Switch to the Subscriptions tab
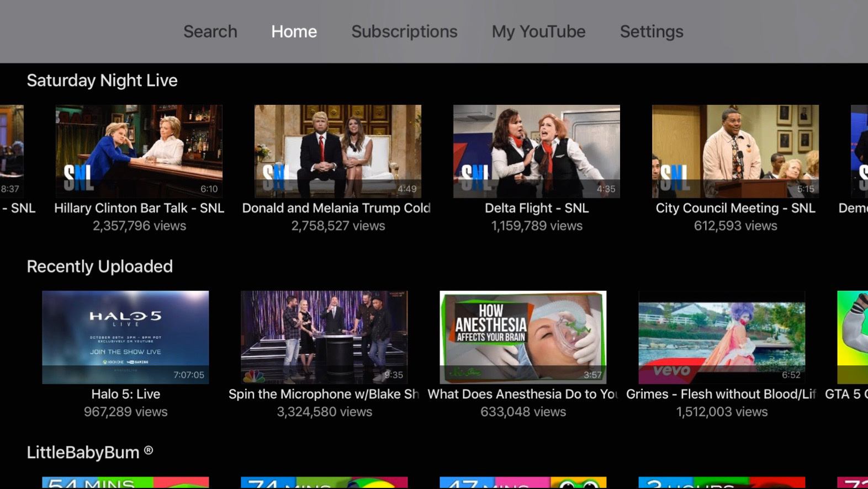868x489 pixels. 404,31
